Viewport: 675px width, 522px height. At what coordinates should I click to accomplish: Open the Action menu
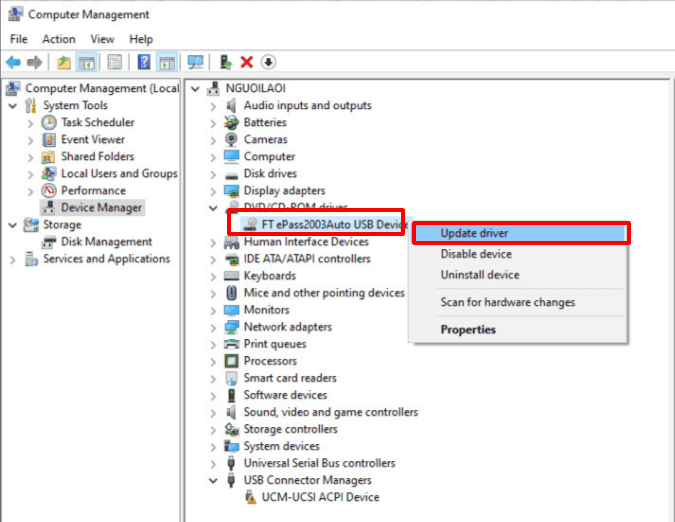pos(59,39)
